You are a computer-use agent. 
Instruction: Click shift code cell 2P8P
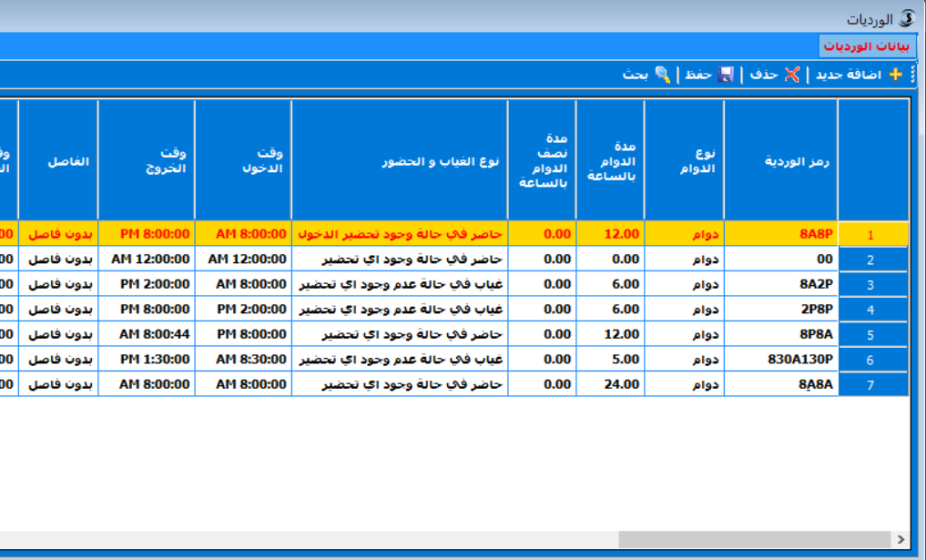[x=780, y=309]
